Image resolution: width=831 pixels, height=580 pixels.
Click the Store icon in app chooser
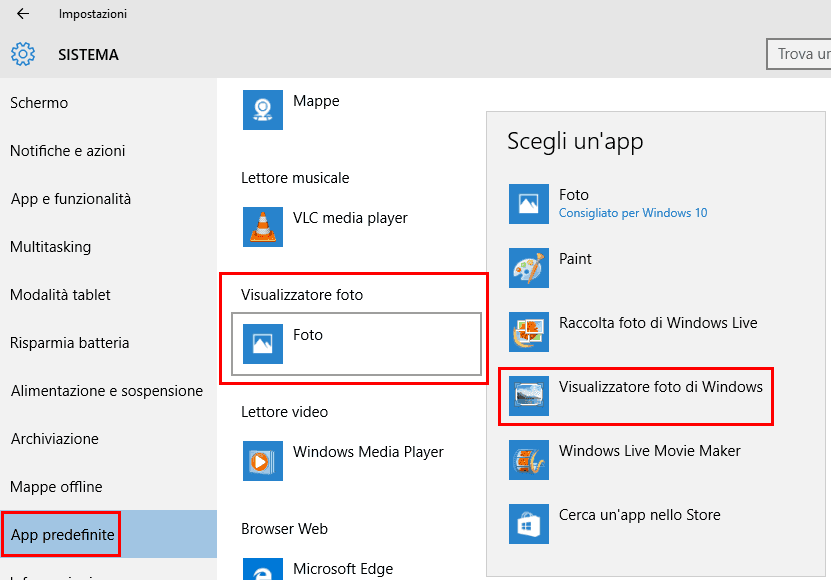click(529, 524)
